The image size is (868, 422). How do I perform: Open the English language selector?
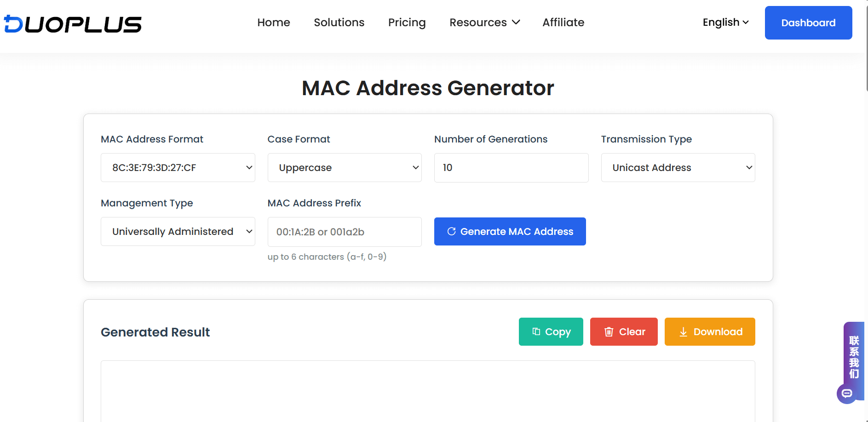726,23
